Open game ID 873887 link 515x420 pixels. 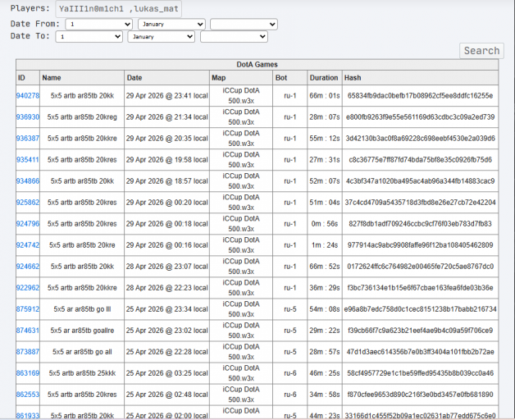click(x=28, y=352)
